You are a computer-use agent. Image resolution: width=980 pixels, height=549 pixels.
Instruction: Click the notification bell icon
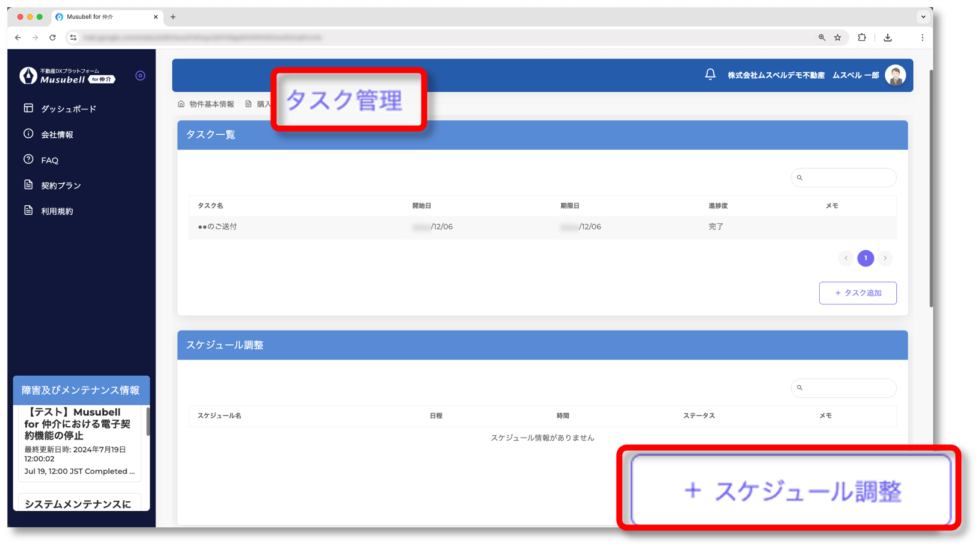click(710, 75)
